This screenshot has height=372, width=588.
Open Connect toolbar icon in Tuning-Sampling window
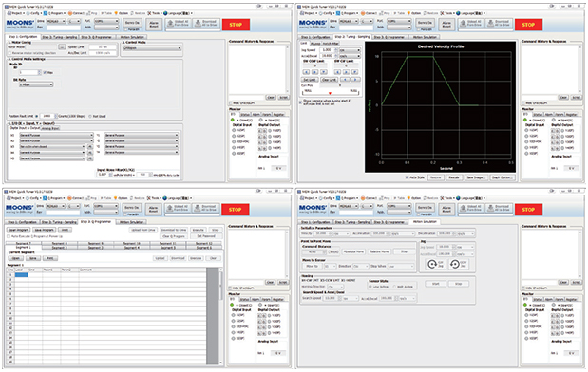[363, 13]
